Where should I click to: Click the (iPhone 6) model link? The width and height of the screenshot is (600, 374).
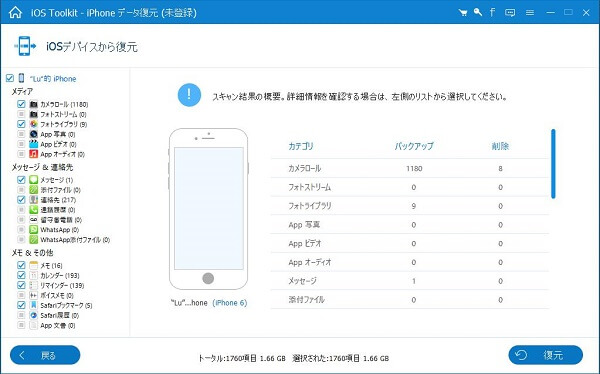(230, 303)
